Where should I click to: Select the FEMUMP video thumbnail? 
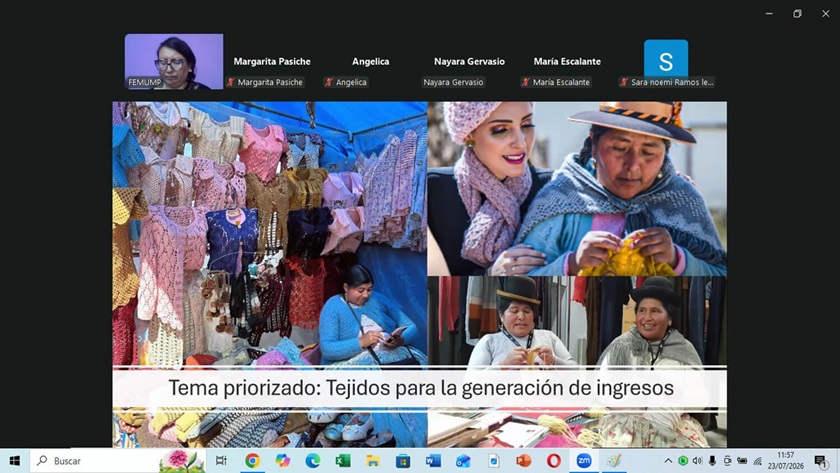pyautogui.click(x=174, y=62)
